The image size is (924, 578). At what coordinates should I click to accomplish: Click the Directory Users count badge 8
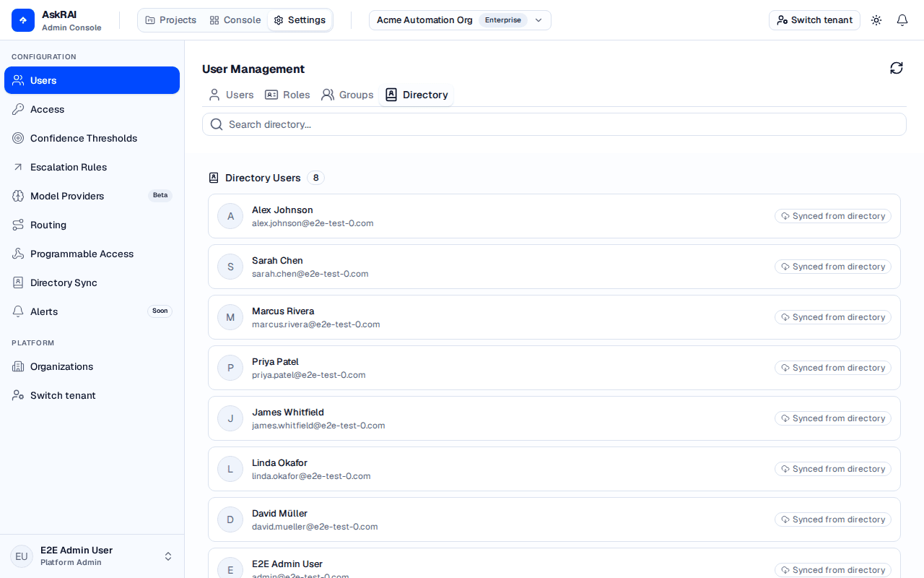click(315, 178)
